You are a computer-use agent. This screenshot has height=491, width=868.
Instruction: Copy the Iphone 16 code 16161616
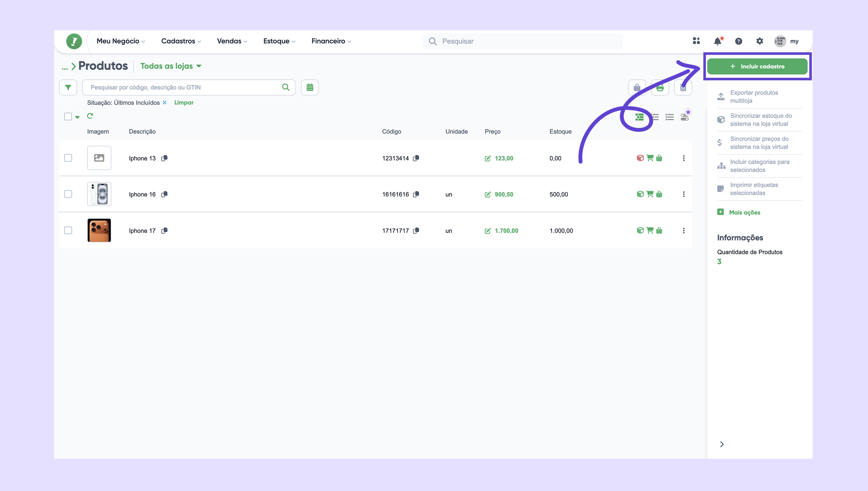(x=416, y=194)
